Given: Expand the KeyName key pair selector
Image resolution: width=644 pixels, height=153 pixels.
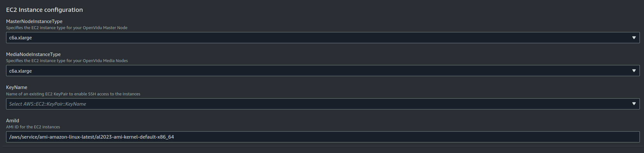Looking at the screenshot, I should 323,104.
